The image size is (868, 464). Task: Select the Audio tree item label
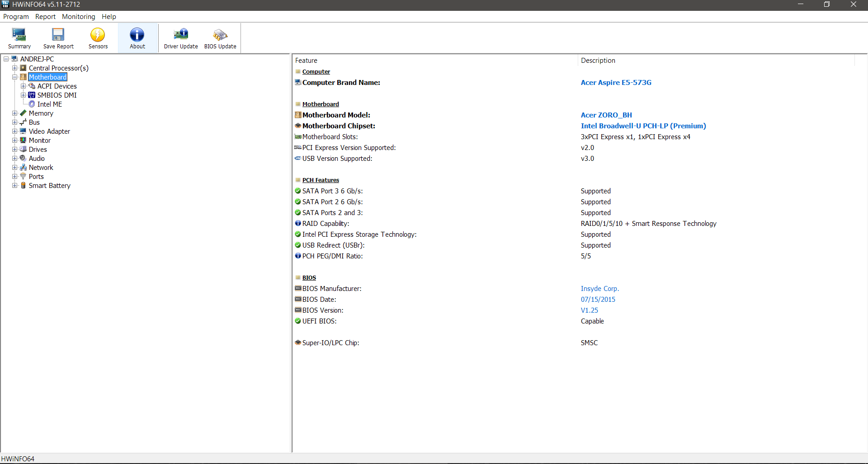37,158
